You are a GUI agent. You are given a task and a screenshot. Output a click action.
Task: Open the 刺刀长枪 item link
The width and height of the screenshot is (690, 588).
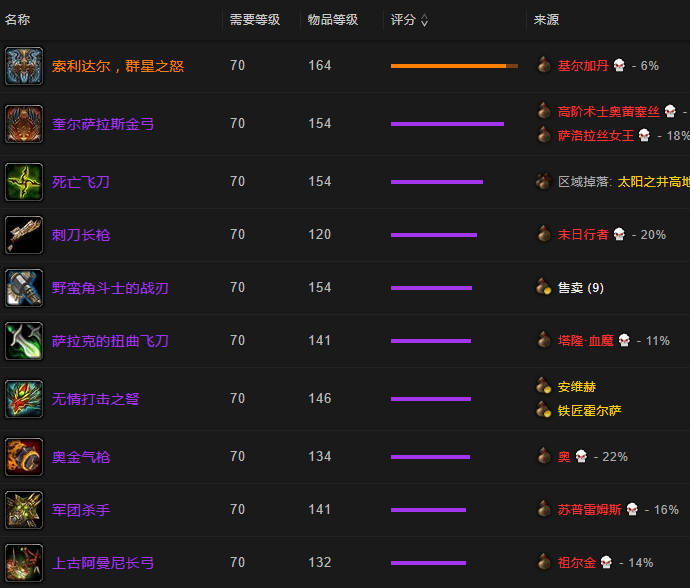81,235
